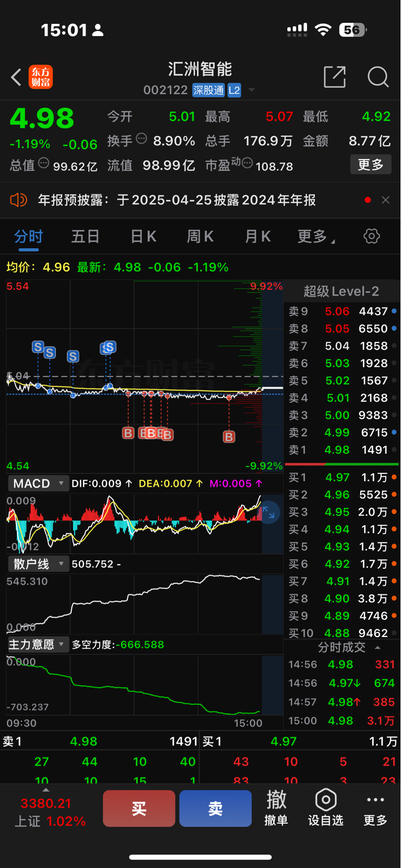Switch to the 月K tab
Screen dimensions: 401x868
[x=258, y=237]
